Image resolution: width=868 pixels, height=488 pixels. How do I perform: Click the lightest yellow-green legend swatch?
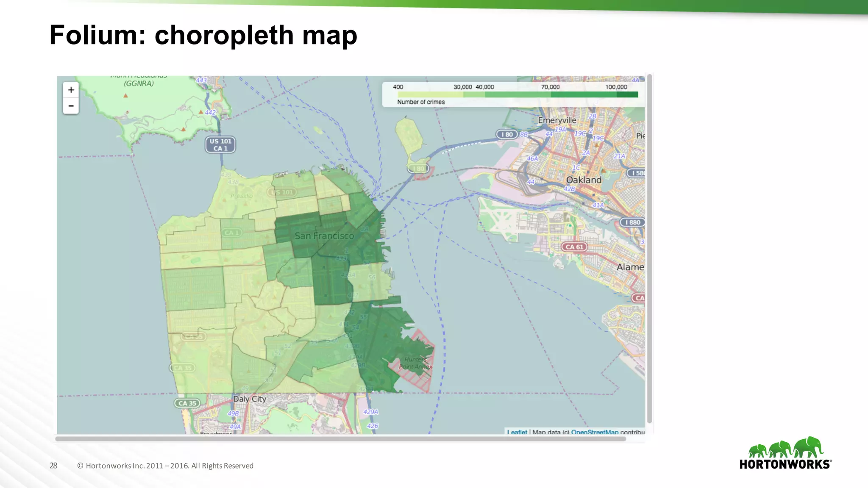pos(430,94)
